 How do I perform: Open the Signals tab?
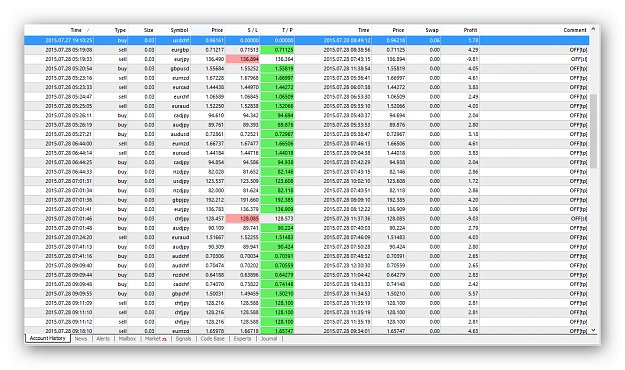point(183,339)
